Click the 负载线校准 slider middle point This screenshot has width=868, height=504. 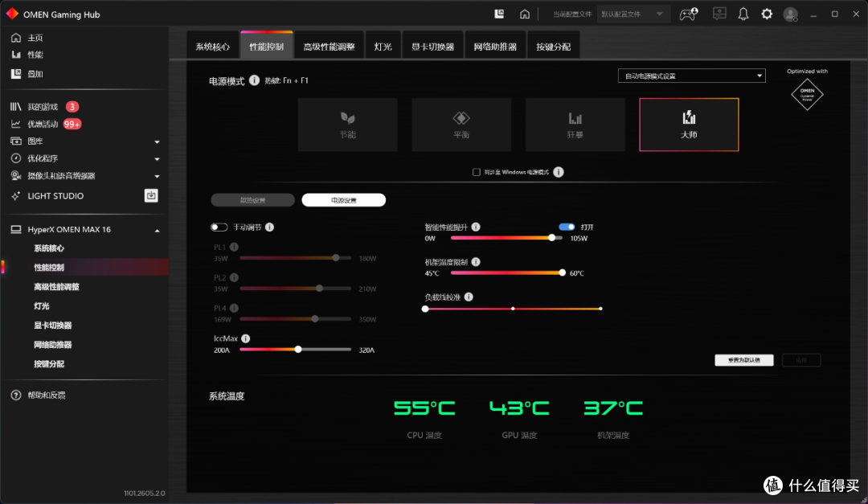[x=513, y=309]
